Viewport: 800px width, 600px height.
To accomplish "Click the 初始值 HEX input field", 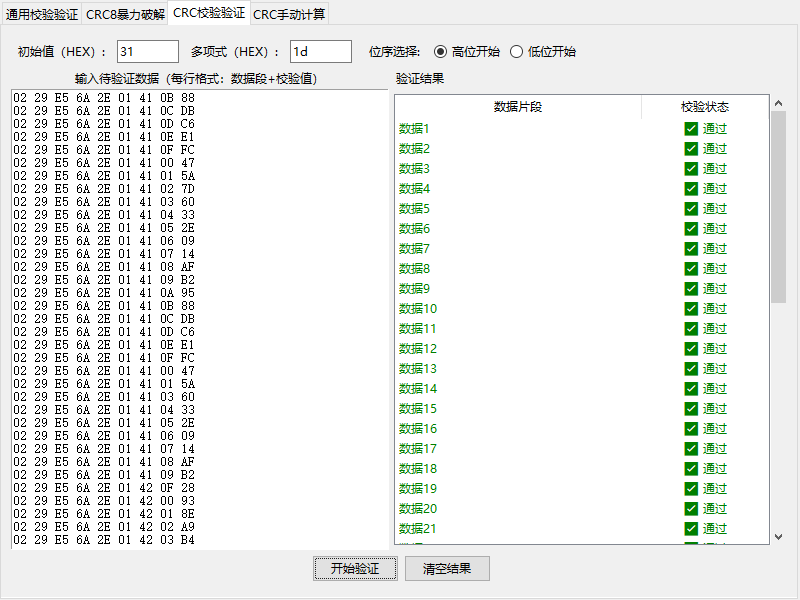I will 147,52.
